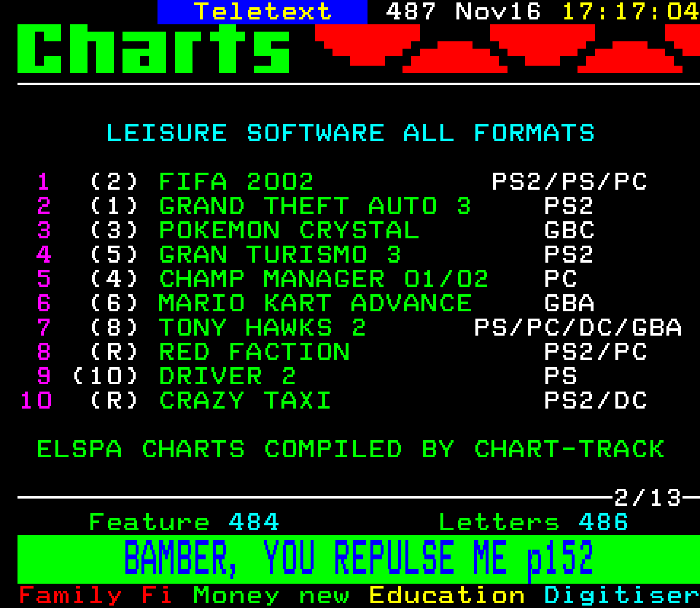The image size is (700, 608).
Task: Click the magenta rank number 1
Action: click(x=44, y=182)
